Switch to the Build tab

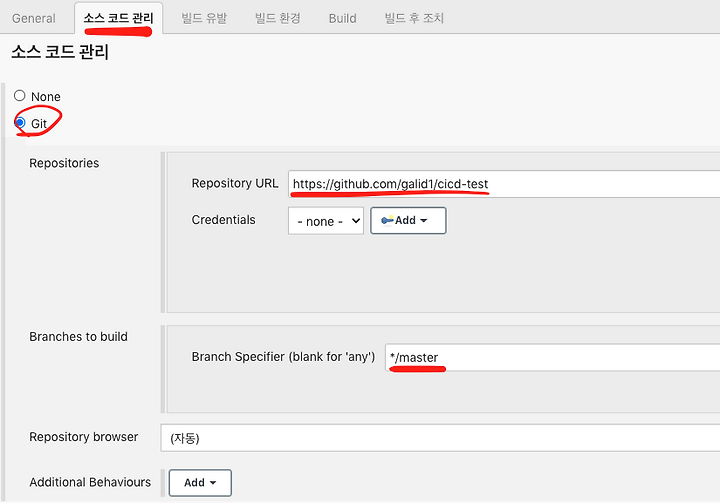(343, 18)
